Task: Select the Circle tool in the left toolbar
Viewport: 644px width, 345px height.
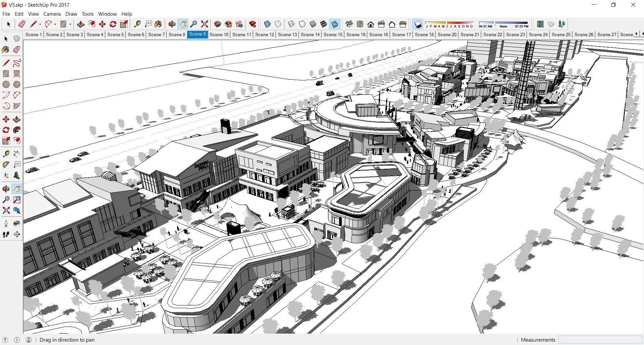Action: point(6,84)
